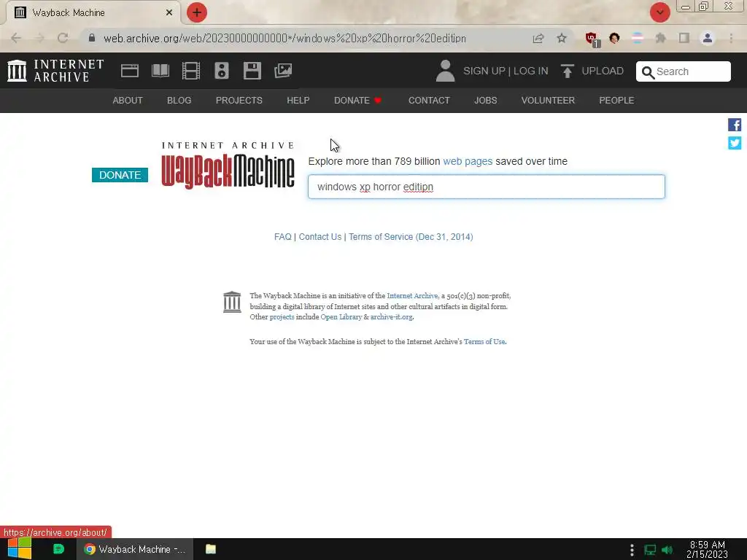Open the archive-it.org link
Screen dimensions: 747x560
click(392, 316)
